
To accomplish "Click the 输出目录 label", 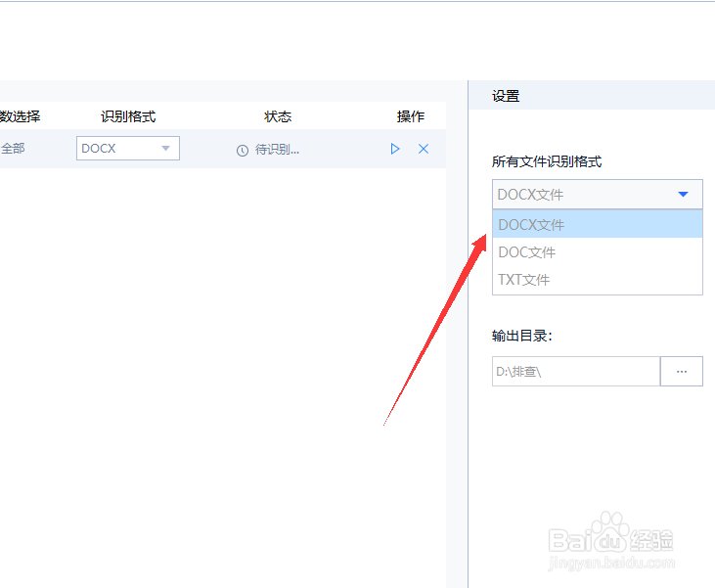I will tap(521, 336).
